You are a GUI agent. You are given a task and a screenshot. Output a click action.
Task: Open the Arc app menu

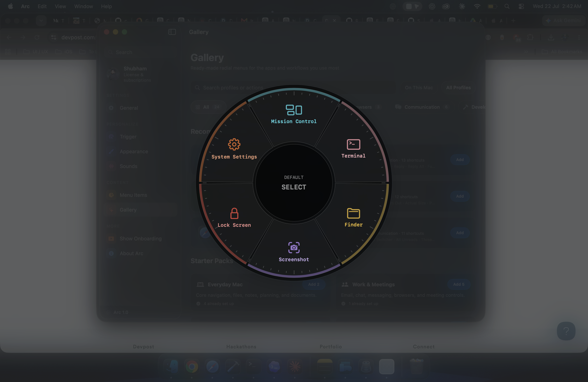coord(25,6)
